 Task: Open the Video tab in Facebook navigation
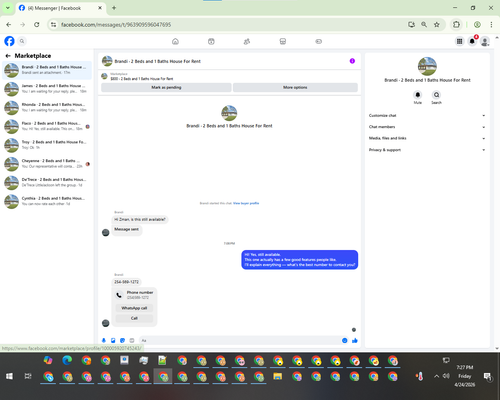(x=211, y=41)
